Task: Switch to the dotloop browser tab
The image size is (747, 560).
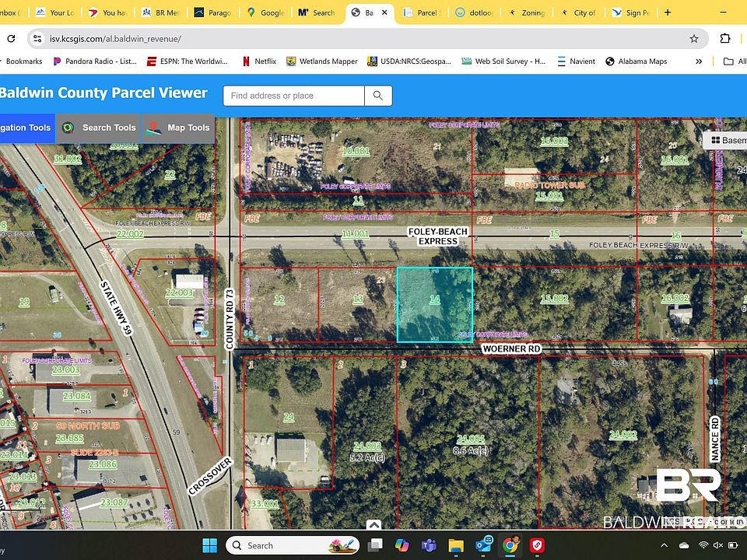Action: pos(475,13)
